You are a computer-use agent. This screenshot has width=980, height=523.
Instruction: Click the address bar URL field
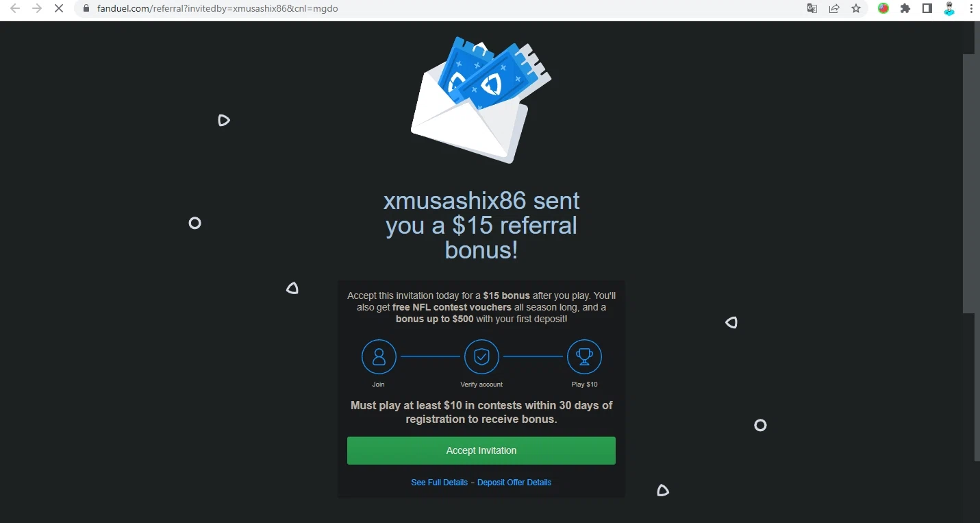(438, 9)
